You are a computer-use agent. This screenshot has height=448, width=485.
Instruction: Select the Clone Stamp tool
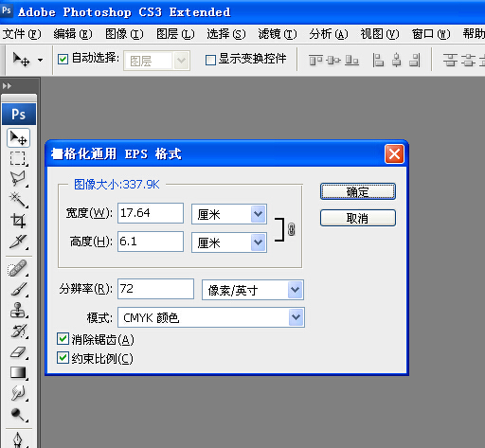tap(18, 310)
